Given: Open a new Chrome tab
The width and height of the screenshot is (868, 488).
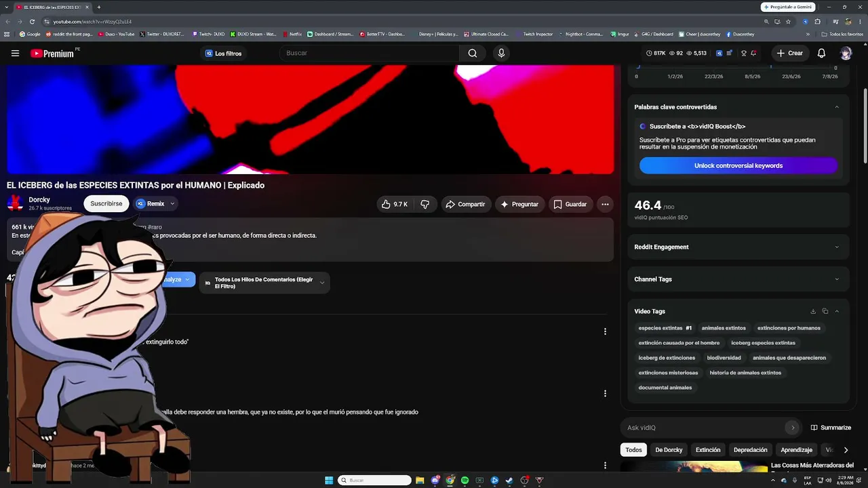Looking at the screenshot, I should (x=99, y=7).
